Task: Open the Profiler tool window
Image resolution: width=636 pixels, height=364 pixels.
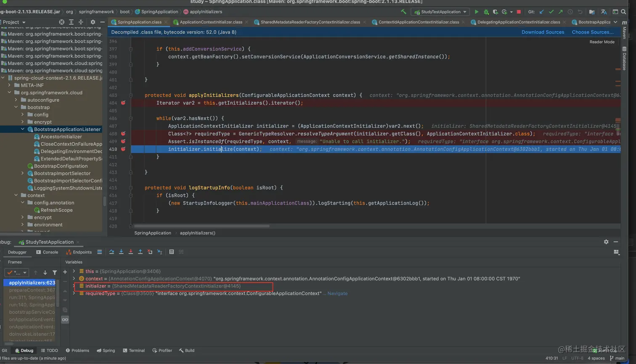Action: [162, 351]
